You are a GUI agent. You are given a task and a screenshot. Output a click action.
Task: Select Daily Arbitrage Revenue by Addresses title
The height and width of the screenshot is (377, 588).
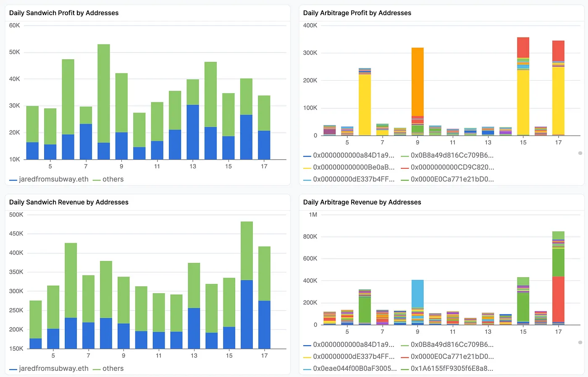pos(362,202)
